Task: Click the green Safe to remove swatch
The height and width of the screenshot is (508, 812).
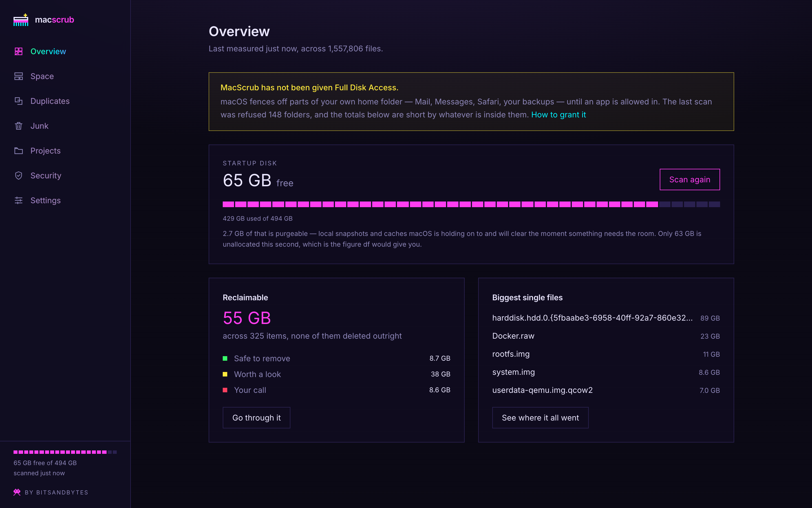Action: [225, 358]
